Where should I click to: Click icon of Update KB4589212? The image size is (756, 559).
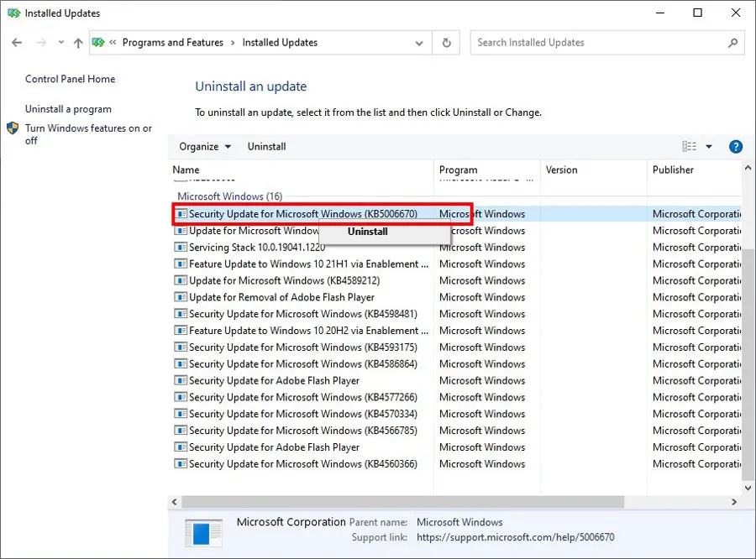pos(181,280)
